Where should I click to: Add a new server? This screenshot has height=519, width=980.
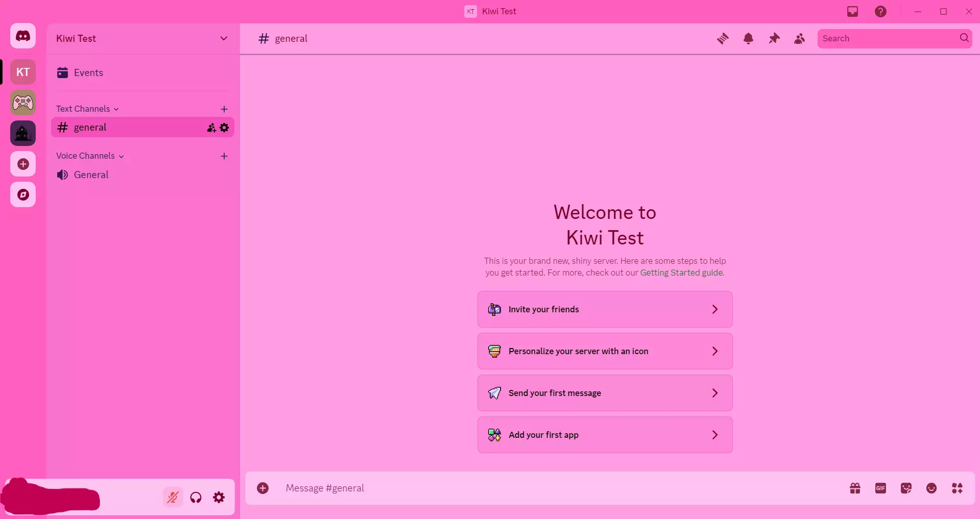(x=23, y=164)
